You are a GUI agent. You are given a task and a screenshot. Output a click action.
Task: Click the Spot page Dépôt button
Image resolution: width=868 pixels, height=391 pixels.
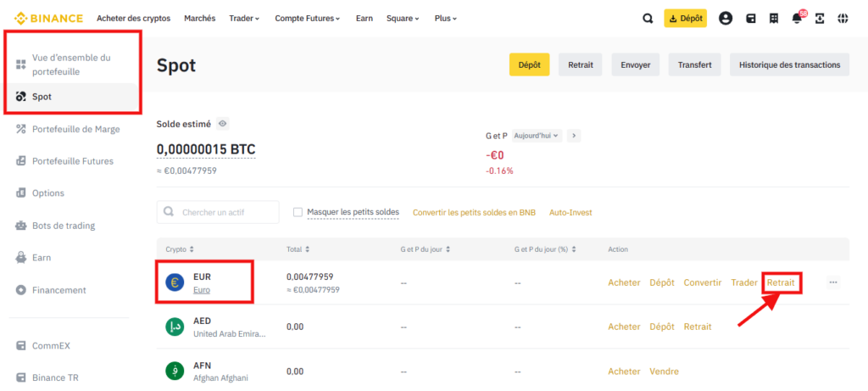coord(529,64)
